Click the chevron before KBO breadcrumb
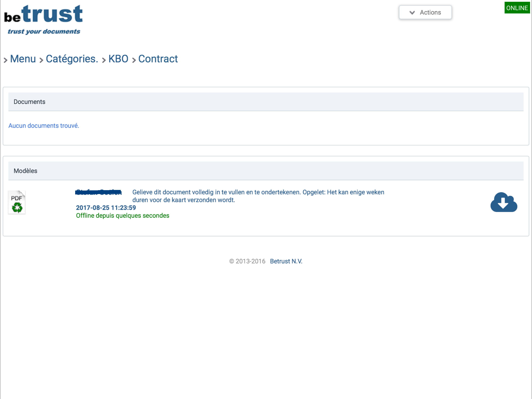Screen dimensions: 532x399 (x=104, y=60)
